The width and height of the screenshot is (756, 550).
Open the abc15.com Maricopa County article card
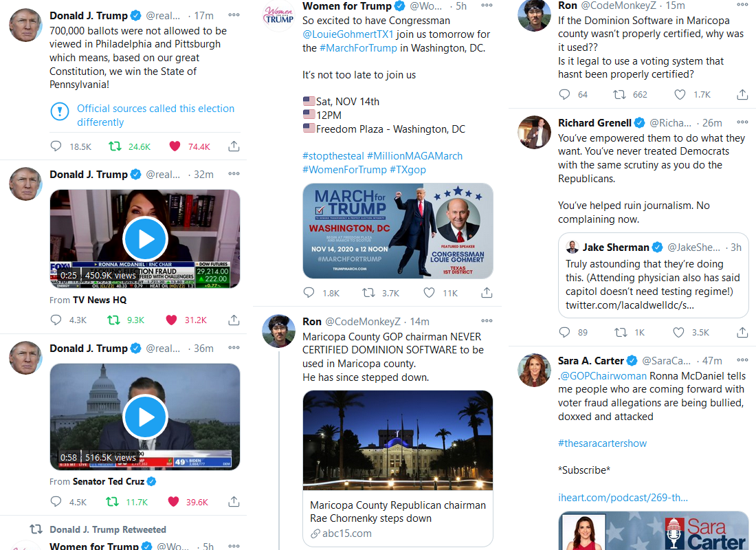398,468
